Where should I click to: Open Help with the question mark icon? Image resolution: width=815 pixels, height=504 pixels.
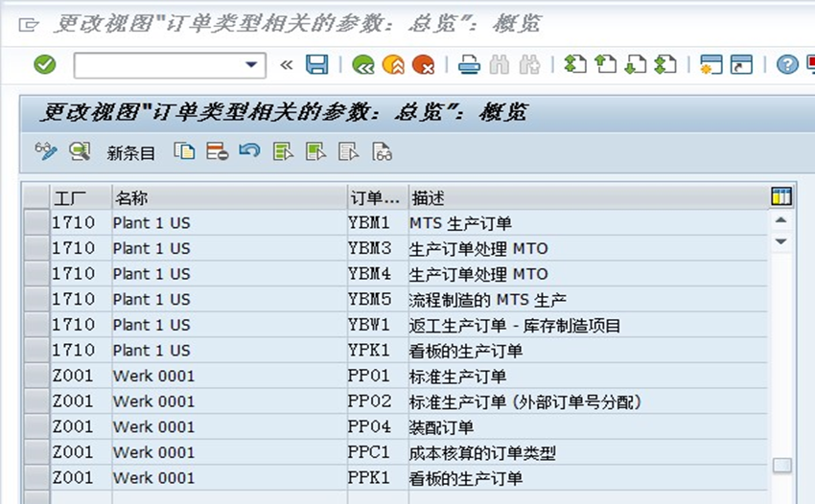pos(787,65)
